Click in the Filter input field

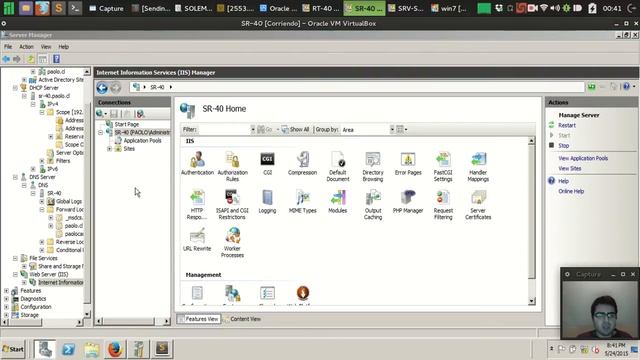pyautogui.click(x=224, y=129)
